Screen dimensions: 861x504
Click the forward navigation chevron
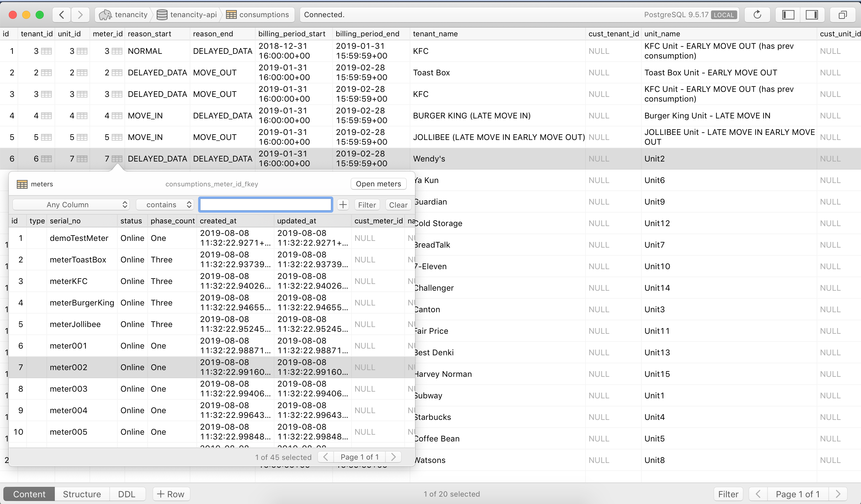[80, 15]
